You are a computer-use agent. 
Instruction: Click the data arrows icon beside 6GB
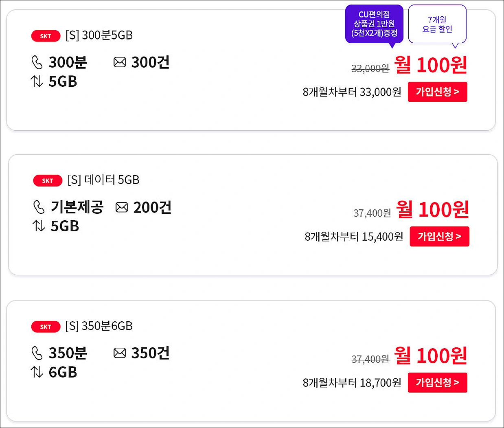(x=37, y=372)
